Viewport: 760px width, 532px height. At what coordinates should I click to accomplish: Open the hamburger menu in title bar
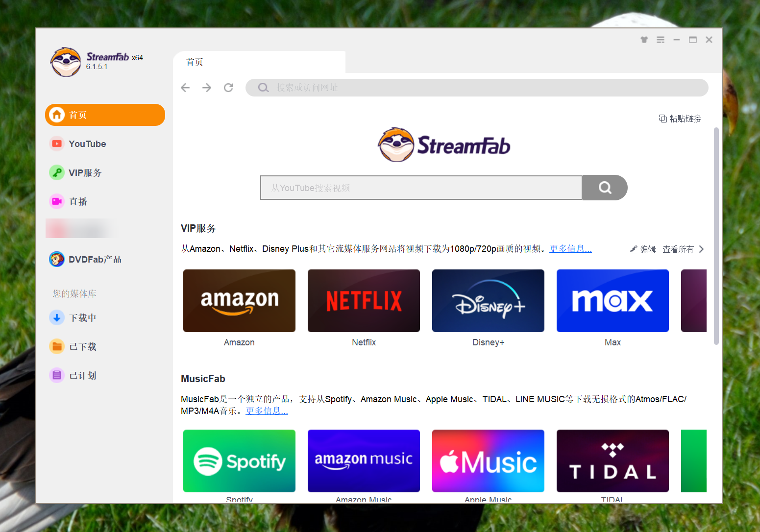click(661, 40)
